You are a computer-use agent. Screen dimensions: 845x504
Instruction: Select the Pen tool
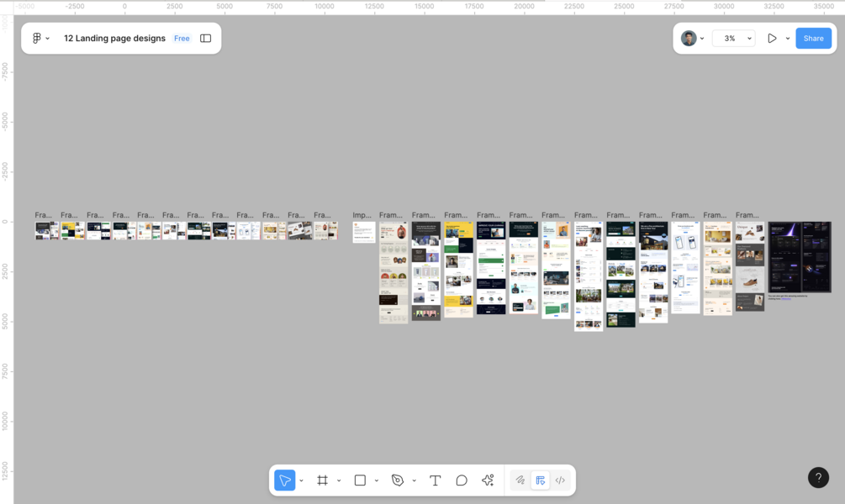[398, 480]
